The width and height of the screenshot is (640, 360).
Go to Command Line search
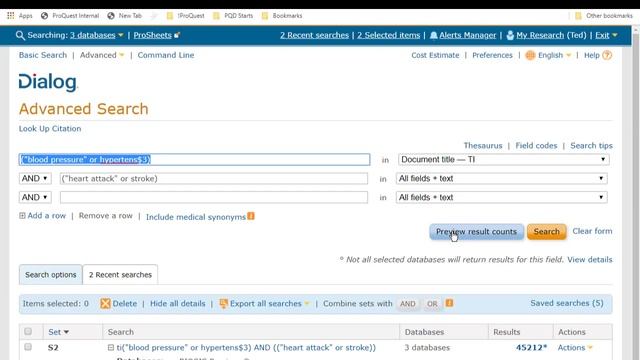click(166, 55)
